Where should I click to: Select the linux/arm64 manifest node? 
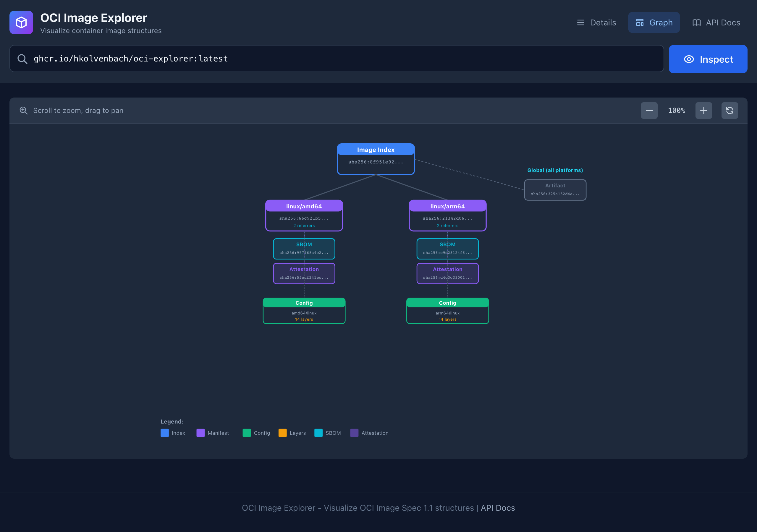tap(447, 215)
